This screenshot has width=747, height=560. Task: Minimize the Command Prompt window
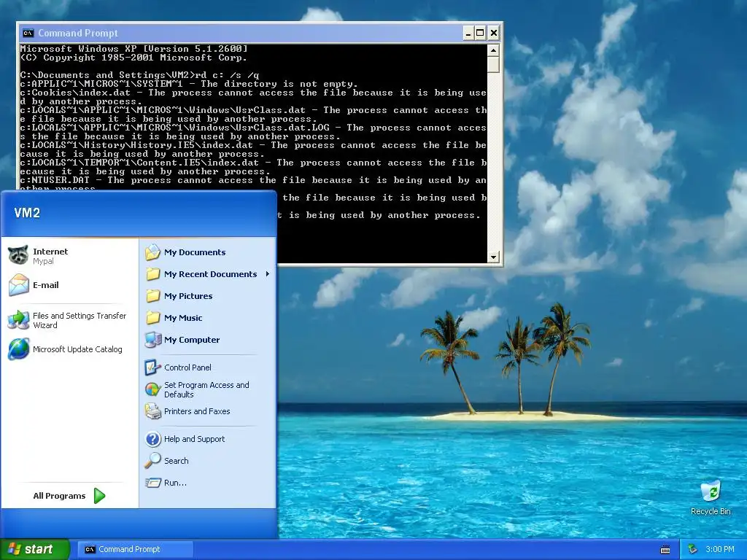(468, 33)
